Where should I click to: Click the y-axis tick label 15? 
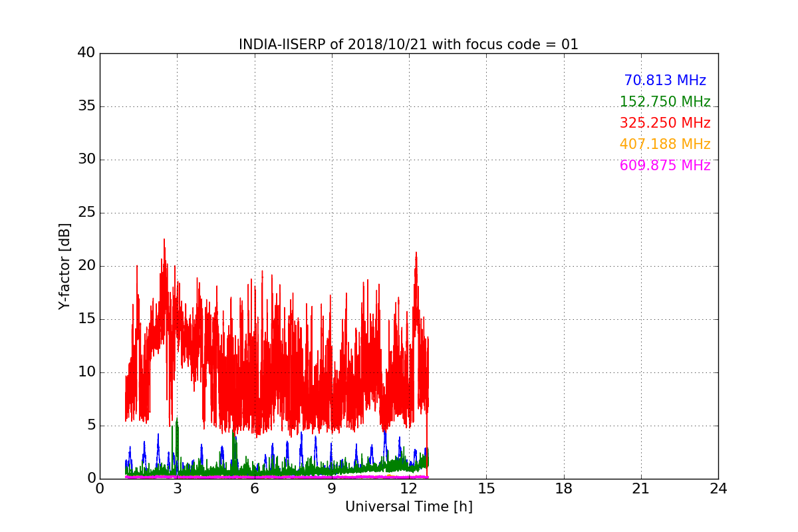tap(86, 319)
